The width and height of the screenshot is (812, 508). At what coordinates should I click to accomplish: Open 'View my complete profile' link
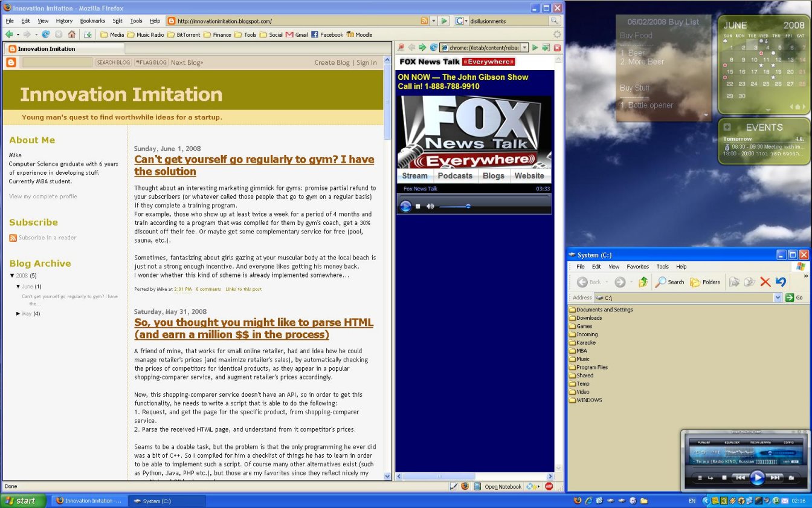pyautogui.click(x=43, y=197)
